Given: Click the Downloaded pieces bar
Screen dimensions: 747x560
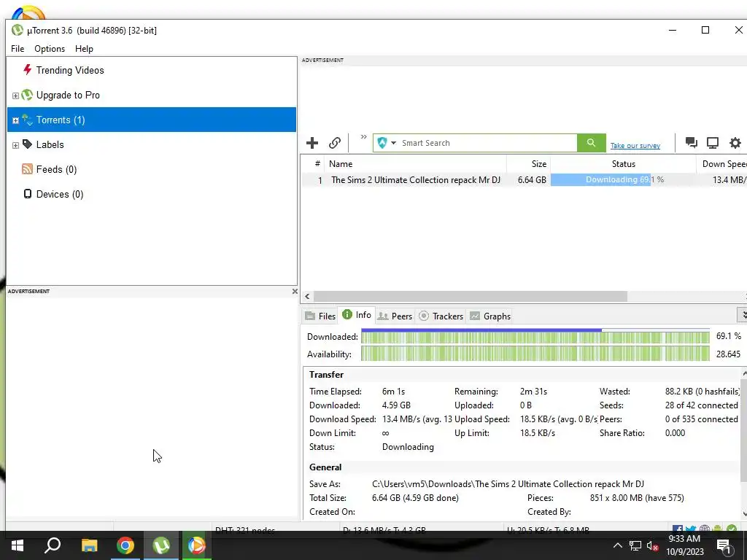Looking at the screenshot, I should click(535, 336).
